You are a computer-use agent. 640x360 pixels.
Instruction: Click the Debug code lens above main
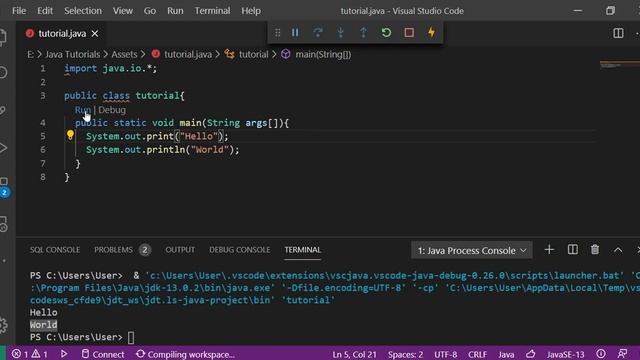[x=112, y=110]
